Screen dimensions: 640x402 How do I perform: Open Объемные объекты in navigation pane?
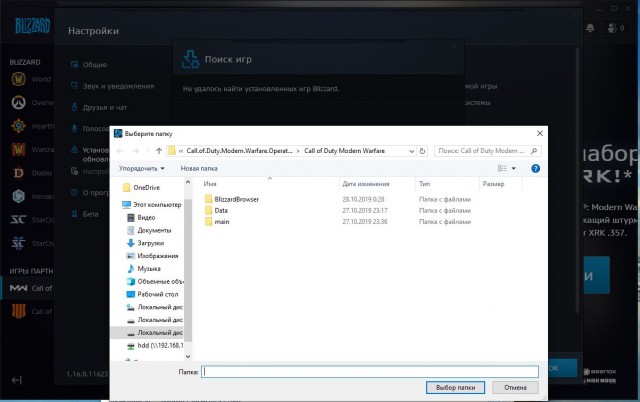155,282
